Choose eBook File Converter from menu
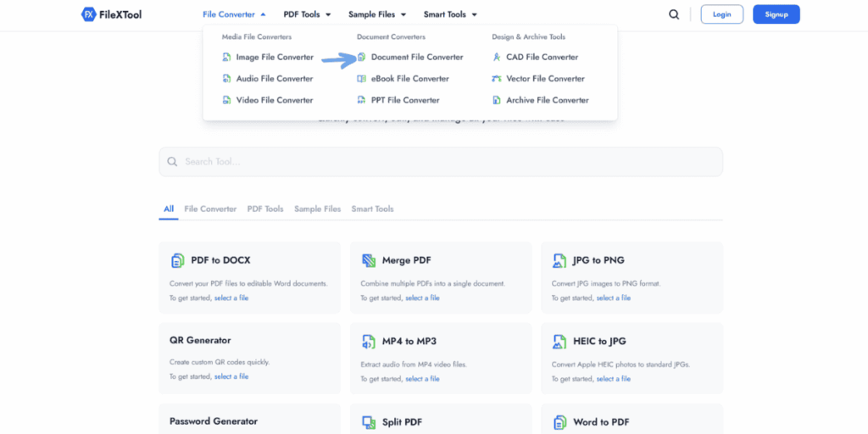868x434 pixels. [403, 79]
